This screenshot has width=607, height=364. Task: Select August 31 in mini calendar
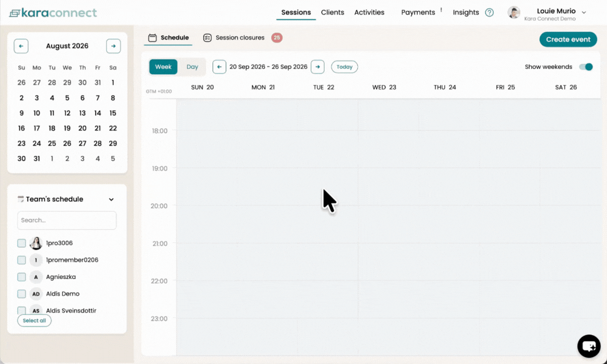point(36,159)
